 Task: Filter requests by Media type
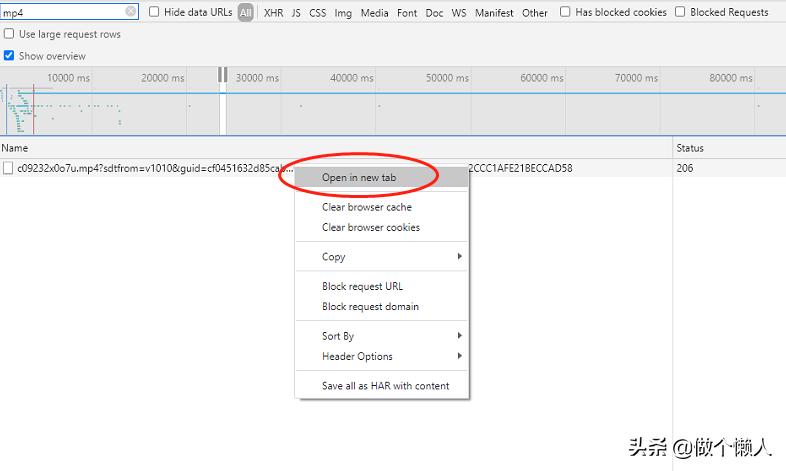[374, 13]
